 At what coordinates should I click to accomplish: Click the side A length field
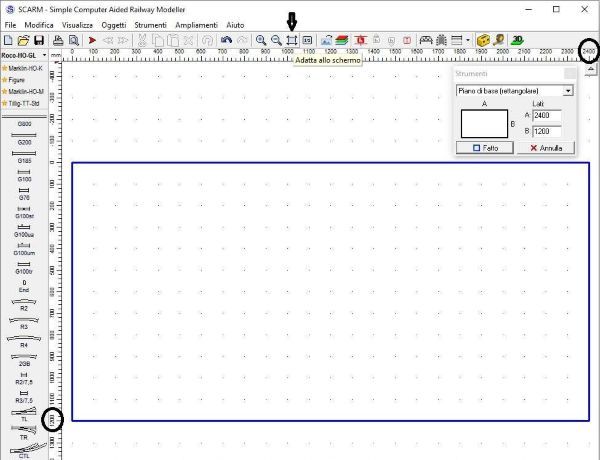pyautogui.click(x=547, y=116)
